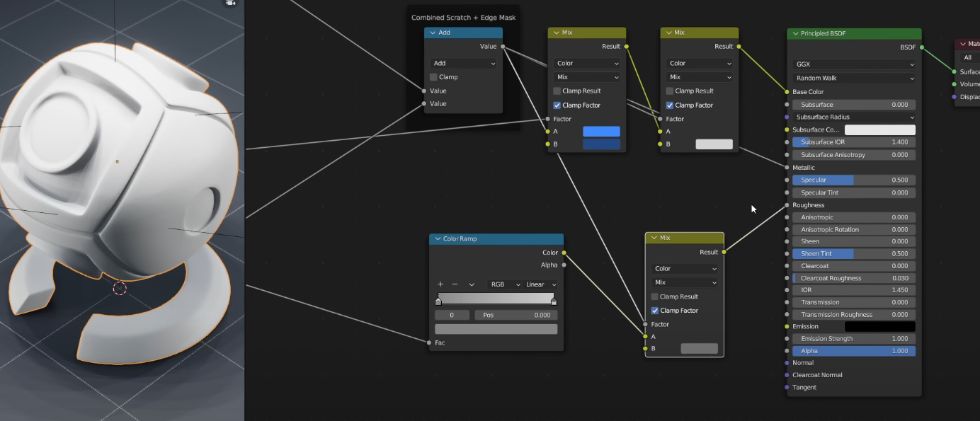This screenshot has height=421, width=980.
Task: Add a new color stop in Color Ramp
Action: [440, 284]
